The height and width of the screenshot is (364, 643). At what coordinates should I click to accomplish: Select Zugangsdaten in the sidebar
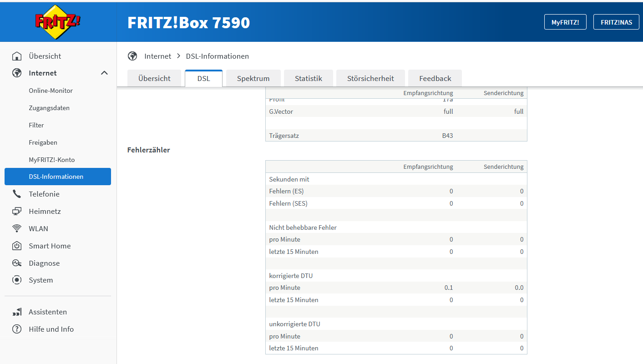tap(49, 108)
